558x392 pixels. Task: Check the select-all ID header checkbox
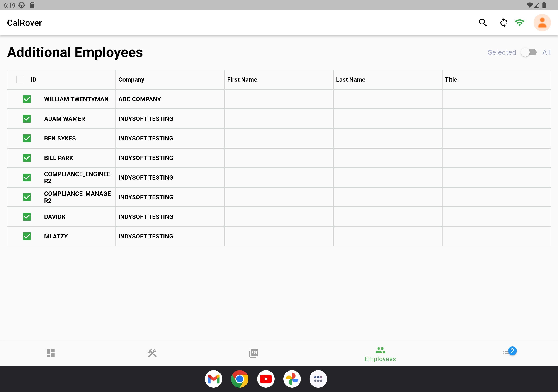click(20, 79)
